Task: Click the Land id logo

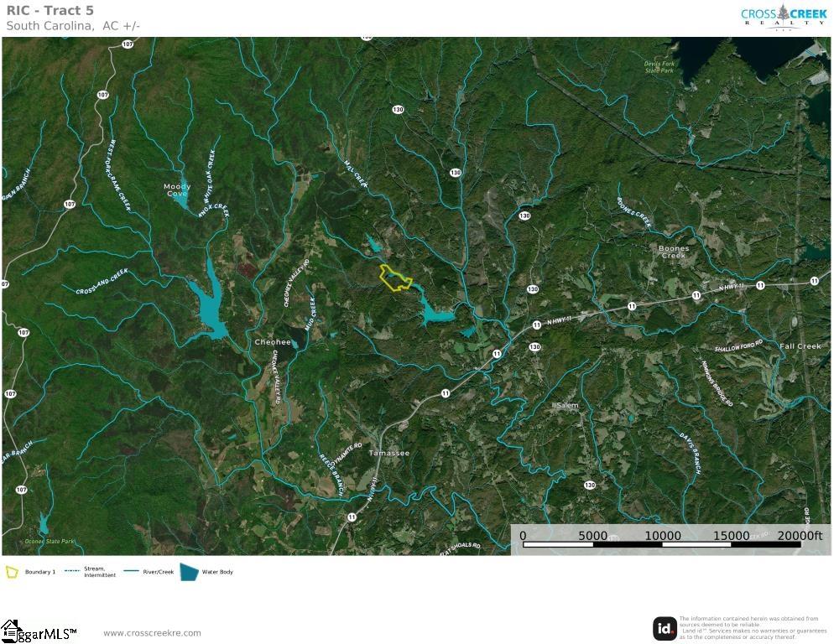Action: pos(665,628)
